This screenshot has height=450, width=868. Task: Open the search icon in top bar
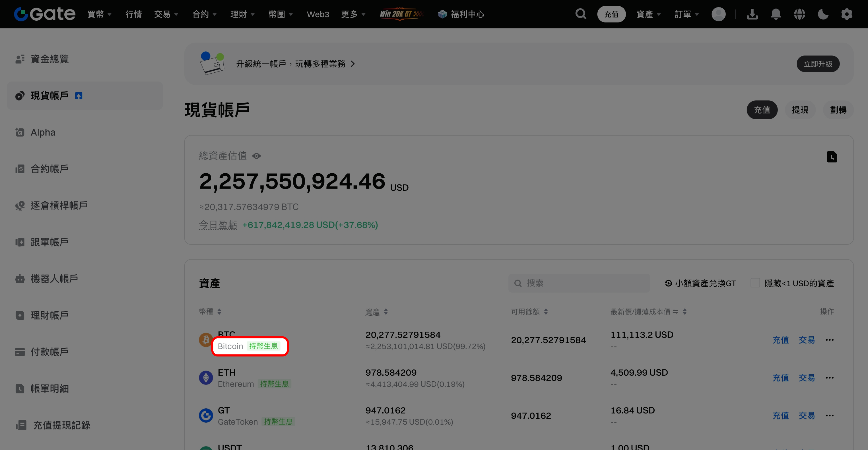[x=580, y=14]
